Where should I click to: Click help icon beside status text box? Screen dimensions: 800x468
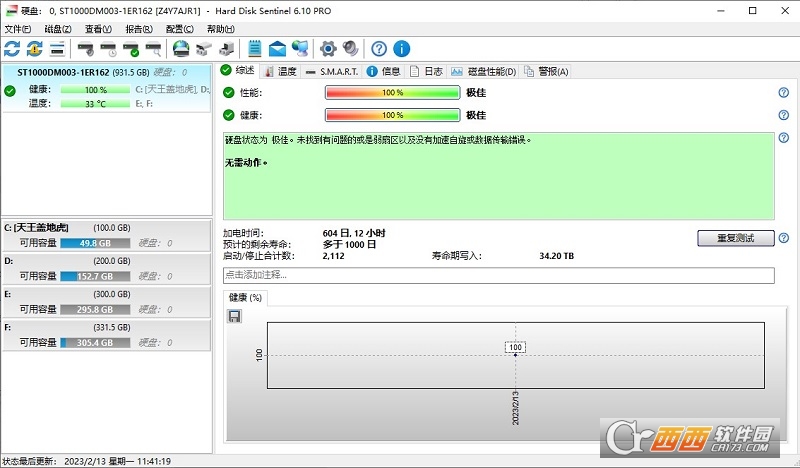(784, 137)
